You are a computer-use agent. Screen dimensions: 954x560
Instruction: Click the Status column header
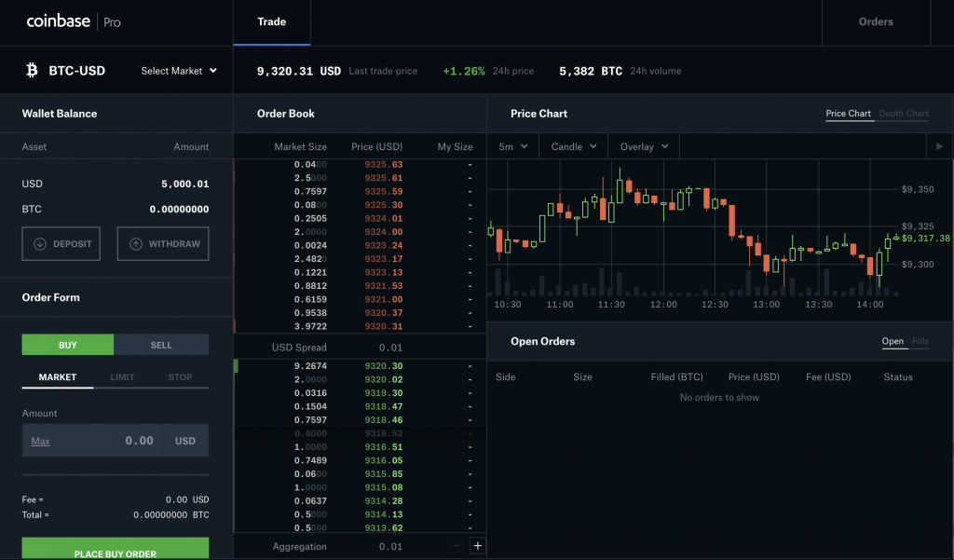click(898, 376)
